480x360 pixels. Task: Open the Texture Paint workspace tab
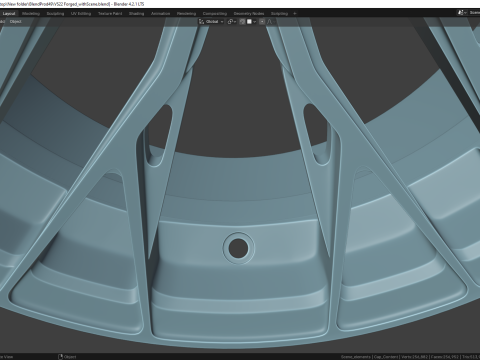click(x=110, y=14)
